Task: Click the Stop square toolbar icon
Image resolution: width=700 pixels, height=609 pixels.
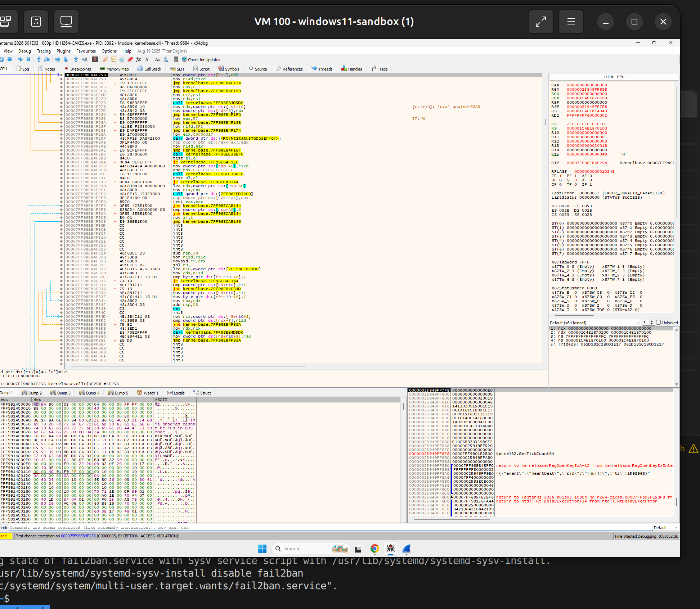Action: [x=10, y=59]
